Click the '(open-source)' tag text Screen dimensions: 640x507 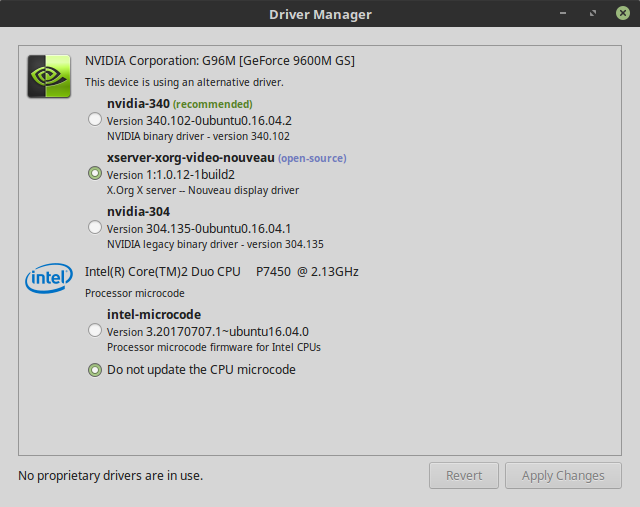coord(312,158)
